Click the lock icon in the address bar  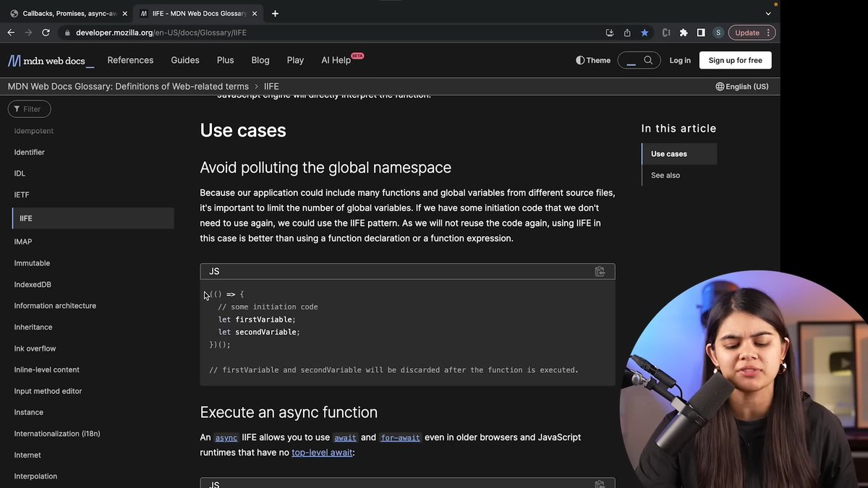[67, 33]
